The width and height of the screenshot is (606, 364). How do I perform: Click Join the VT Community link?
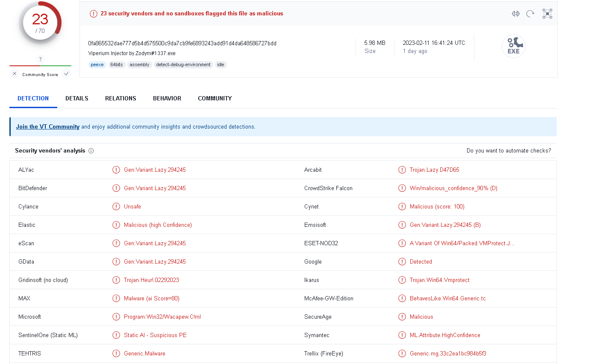coord(48,126)
